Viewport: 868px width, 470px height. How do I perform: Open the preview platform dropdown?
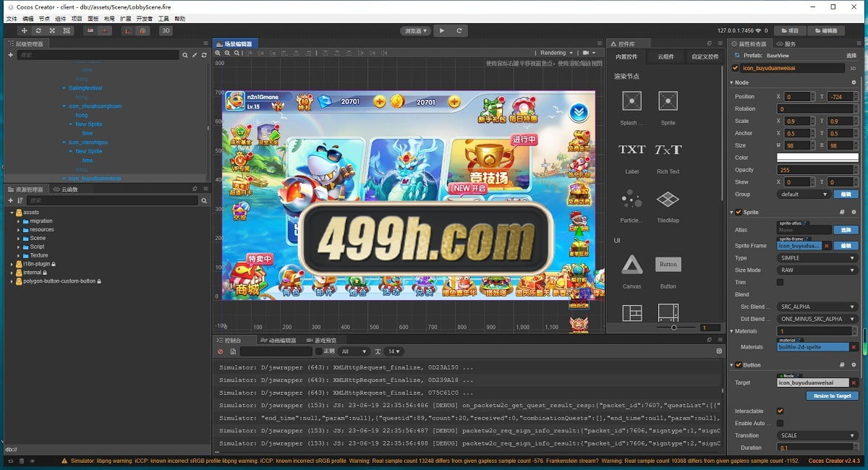point(416,31)
